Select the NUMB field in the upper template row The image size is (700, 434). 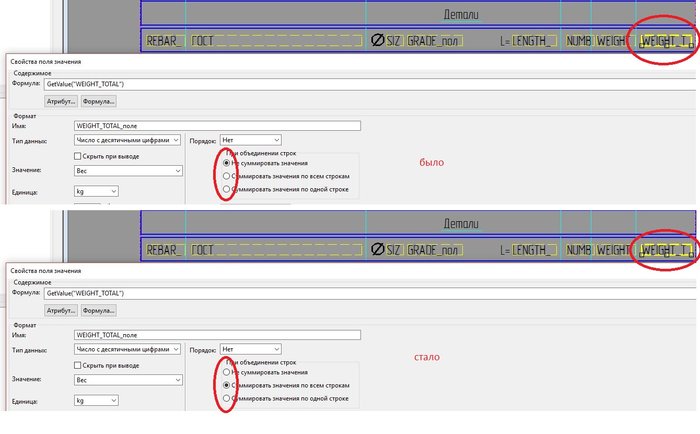(579, 41)
